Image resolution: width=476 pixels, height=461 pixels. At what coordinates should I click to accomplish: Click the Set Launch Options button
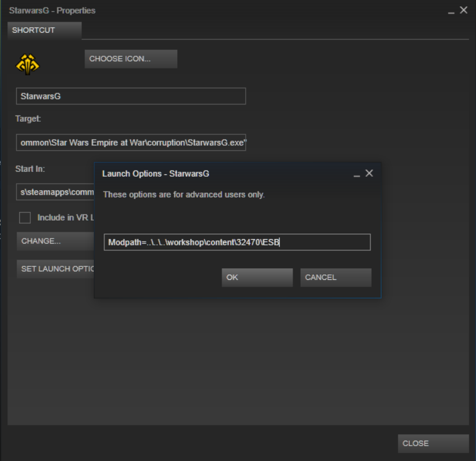[55, 269]
